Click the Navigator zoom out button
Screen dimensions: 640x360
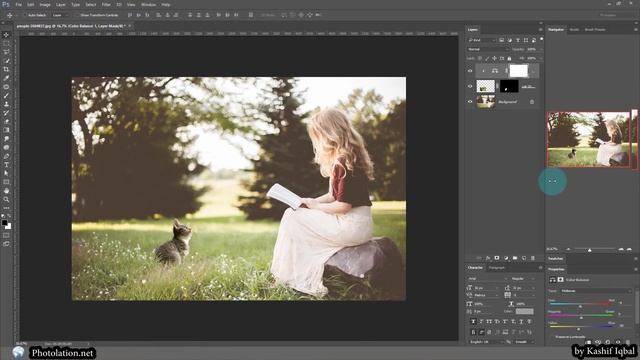tap(568, 249)
